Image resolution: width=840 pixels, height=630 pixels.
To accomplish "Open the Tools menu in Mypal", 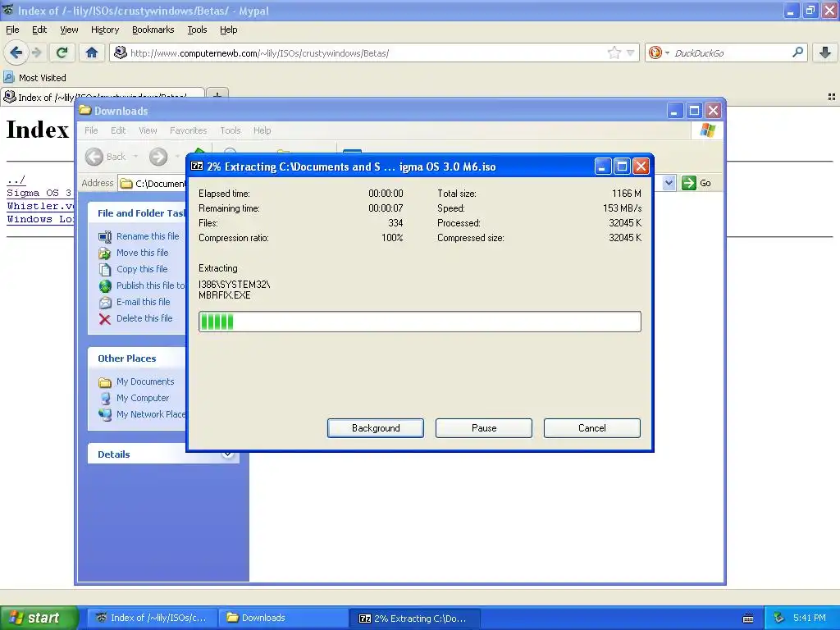I will tap(197, 30).
